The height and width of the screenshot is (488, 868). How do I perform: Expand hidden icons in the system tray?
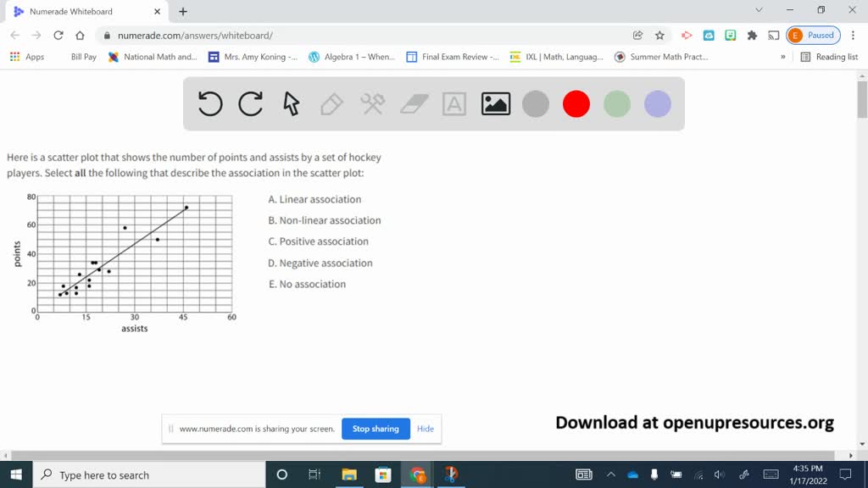[611, 474]
